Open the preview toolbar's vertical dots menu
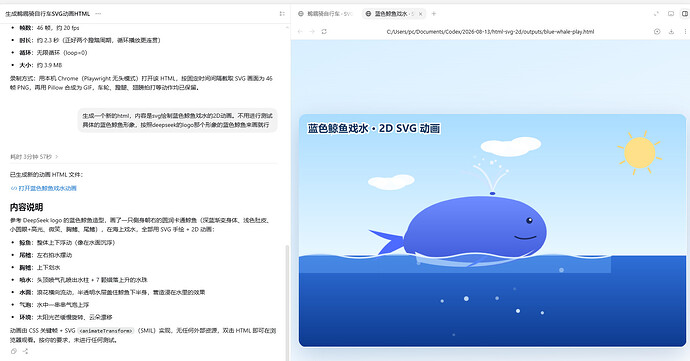Viewport: 690px width, 361px height. 685,32
